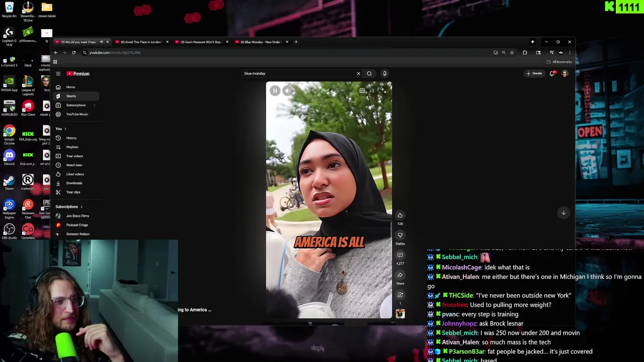Mute audio on Would you want Sharia tab
This screenshot has height=362, width=644.
tap(101, 42)
